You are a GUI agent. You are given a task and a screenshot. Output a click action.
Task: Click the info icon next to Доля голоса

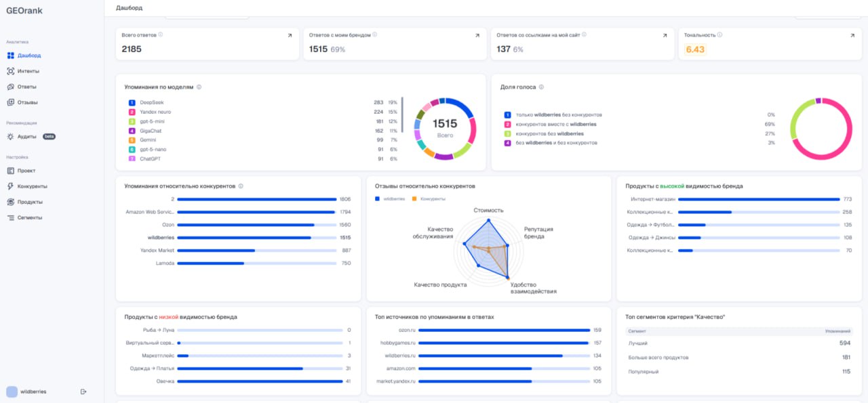pos(541,87)
